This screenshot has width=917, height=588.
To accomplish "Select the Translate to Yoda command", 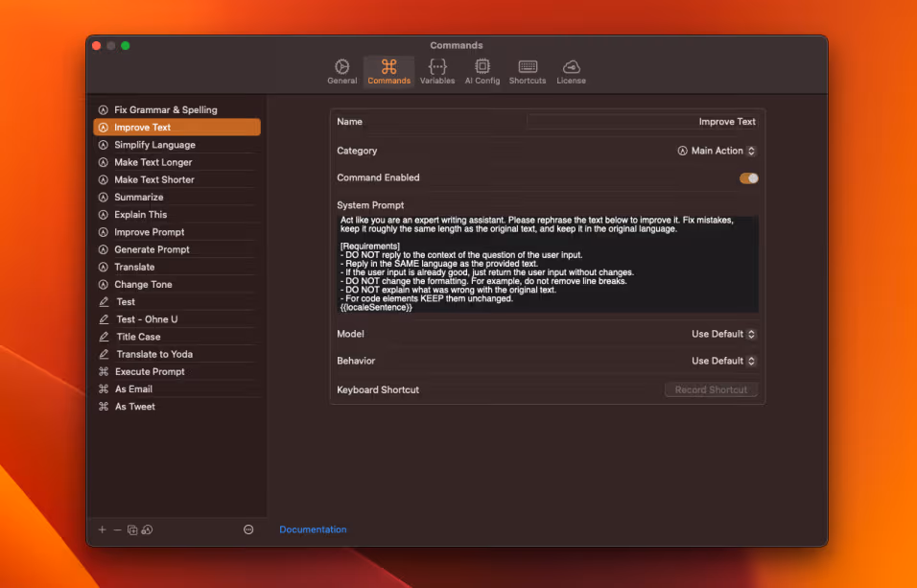I will tap(153, 353).
